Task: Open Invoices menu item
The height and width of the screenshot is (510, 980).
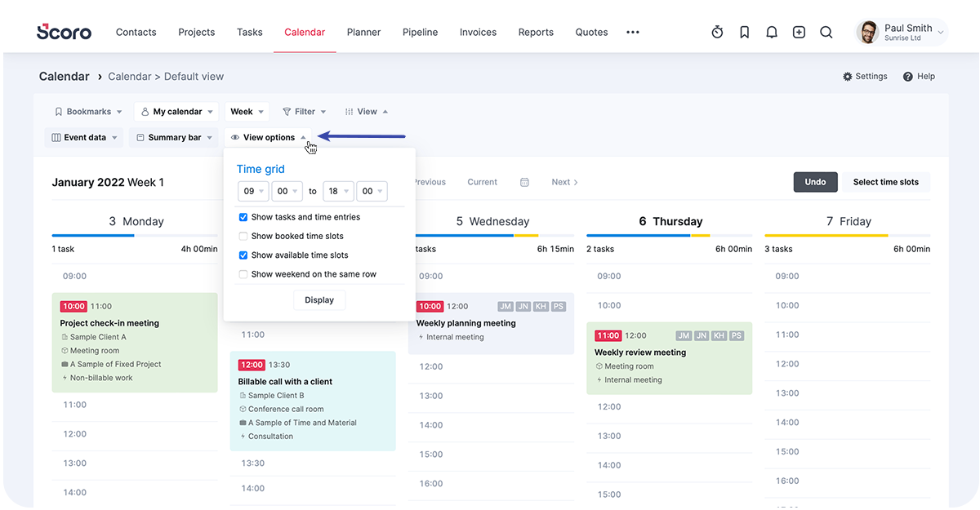Action: tap(479, 33)
